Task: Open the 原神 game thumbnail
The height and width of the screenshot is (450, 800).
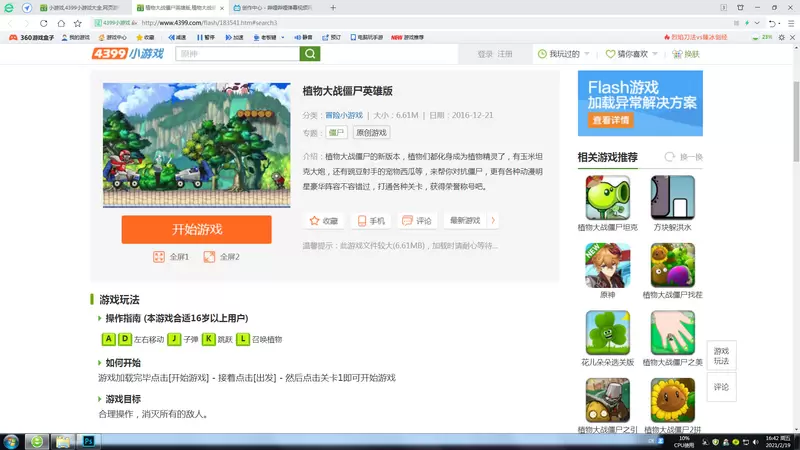Action: pyautogui.click(x=608, y=265)
